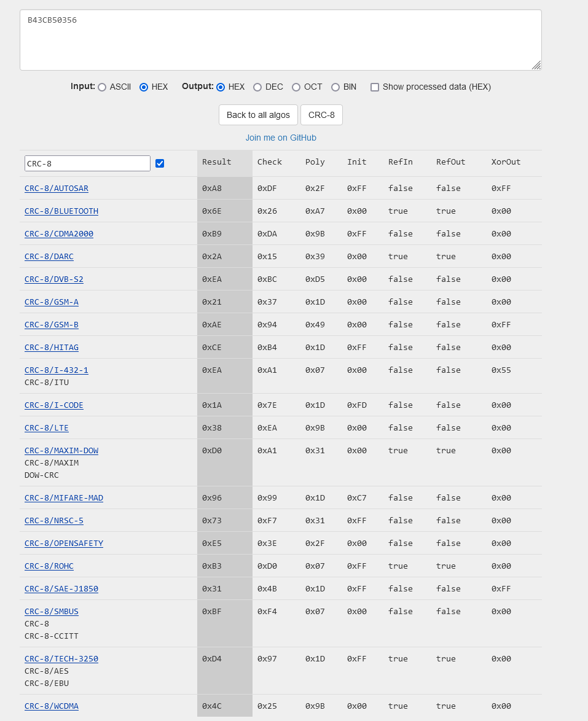This screenshot has width=588, height=721.
Task: Uncheck the checkbox beside the CRC-8 filter
Action: [x=160, y=163]
